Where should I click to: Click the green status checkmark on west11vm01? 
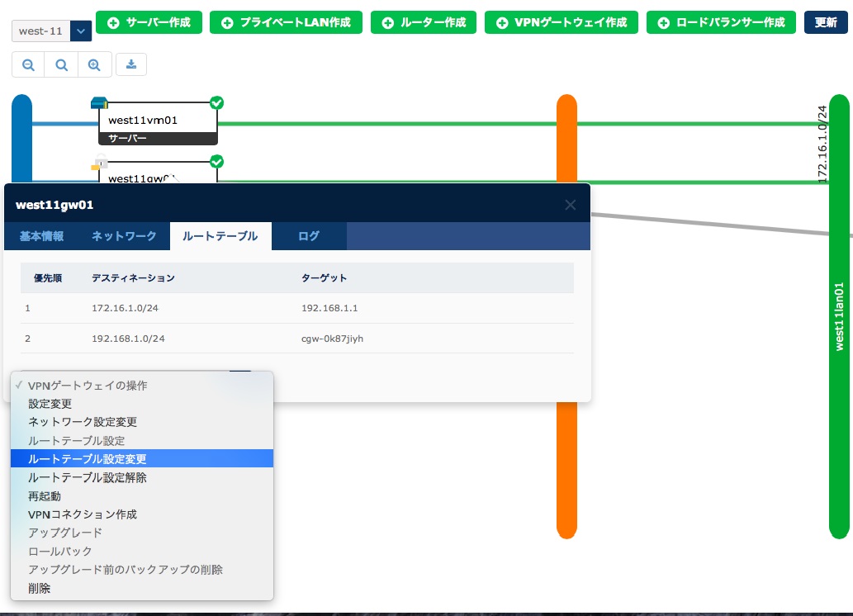click(216, 102)
